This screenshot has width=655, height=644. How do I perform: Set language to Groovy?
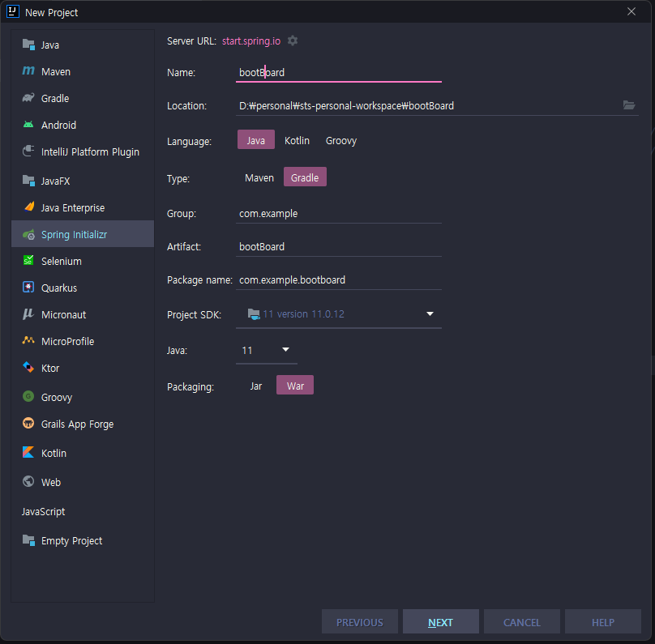[x=341, y=141]
